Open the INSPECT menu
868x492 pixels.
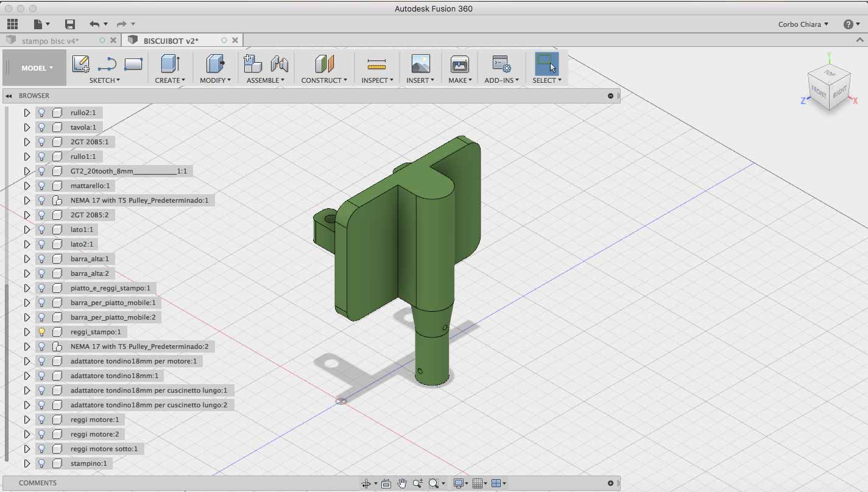coord(377,80)
